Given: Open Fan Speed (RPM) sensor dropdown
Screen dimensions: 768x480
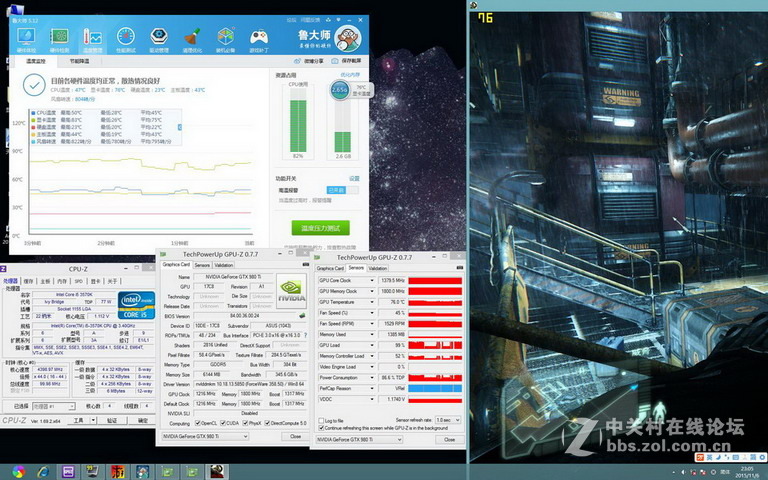Looking at the screenshot, I should click(372, 324).
